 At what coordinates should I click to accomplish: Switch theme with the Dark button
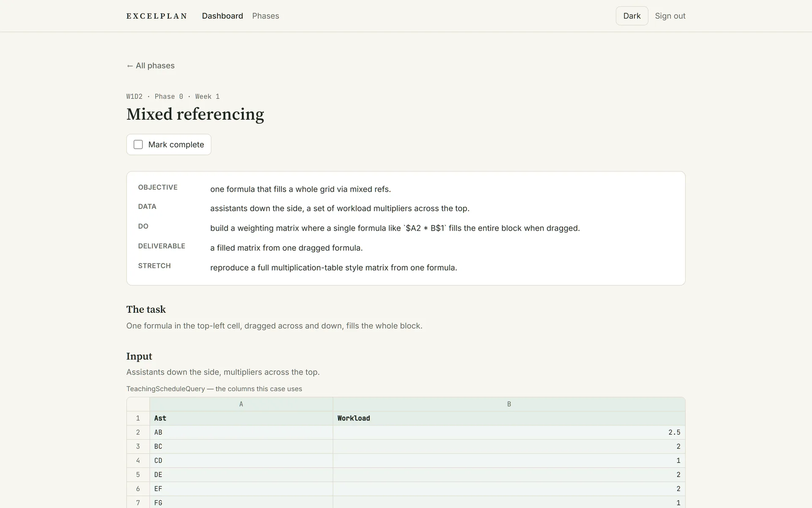click(632, 16)
